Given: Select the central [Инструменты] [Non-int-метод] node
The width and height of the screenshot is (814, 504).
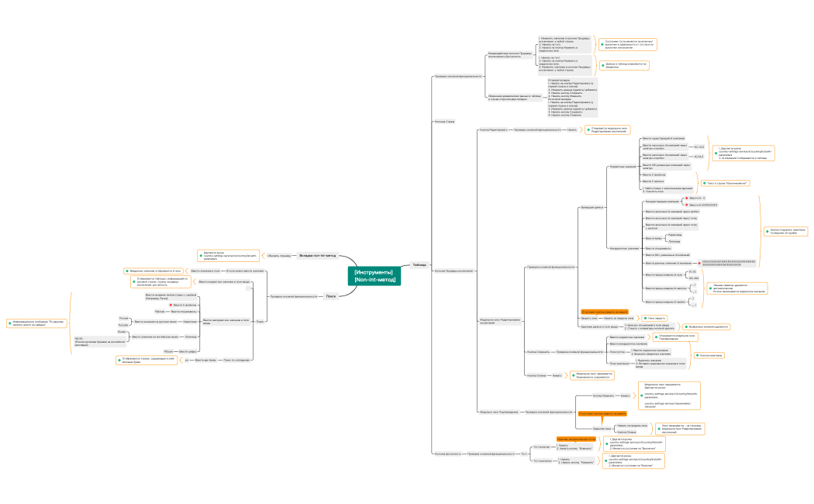Looking at the screenshot, I should (374, 276).
